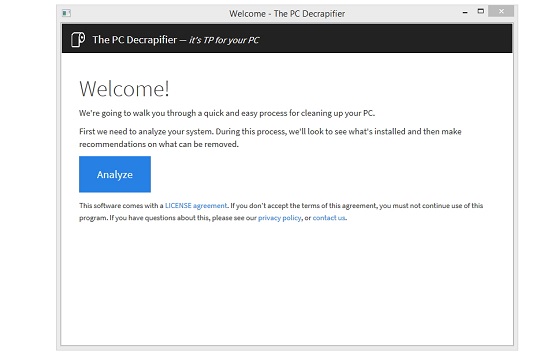Screen dimensions: 550x362
Task: Click the sentence starting "We're going to walk you through"
Action: (227, 113)
